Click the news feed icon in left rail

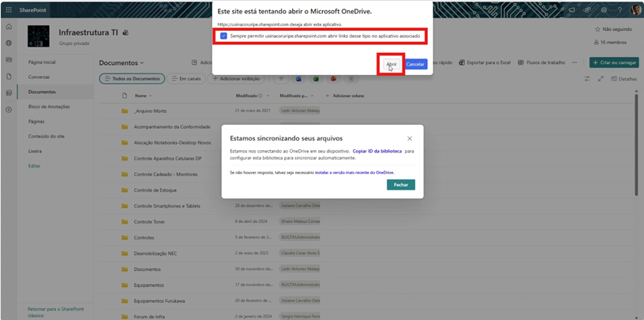click(x=9, y=59)
